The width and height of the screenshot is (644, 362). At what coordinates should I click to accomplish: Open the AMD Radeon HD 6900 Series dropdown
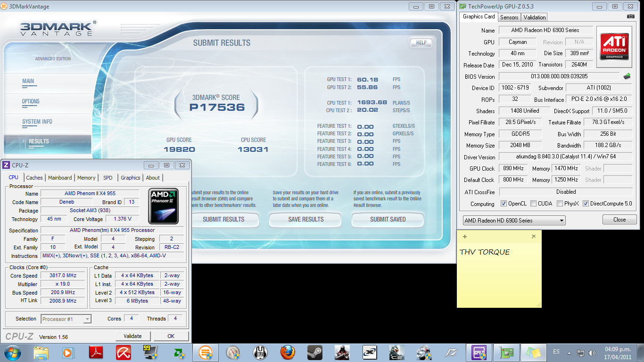514,220
